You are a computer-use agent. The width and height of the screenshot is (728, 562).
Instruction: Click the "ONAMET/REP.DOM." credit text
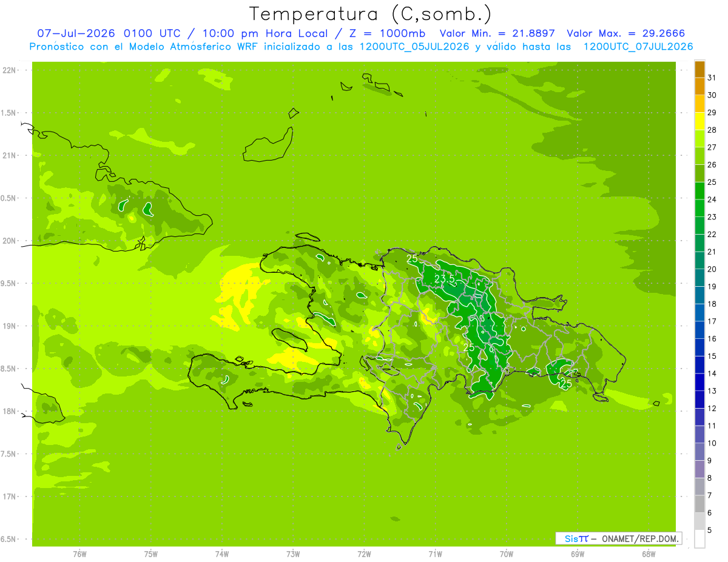pos(640,538)
